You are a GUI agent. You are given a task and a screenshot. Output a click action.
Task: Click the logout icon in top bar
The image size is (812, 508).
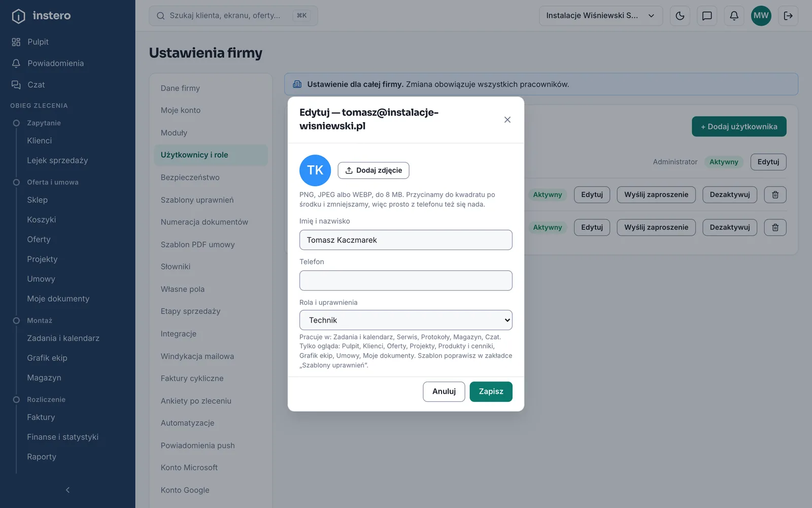coord(788,16)
